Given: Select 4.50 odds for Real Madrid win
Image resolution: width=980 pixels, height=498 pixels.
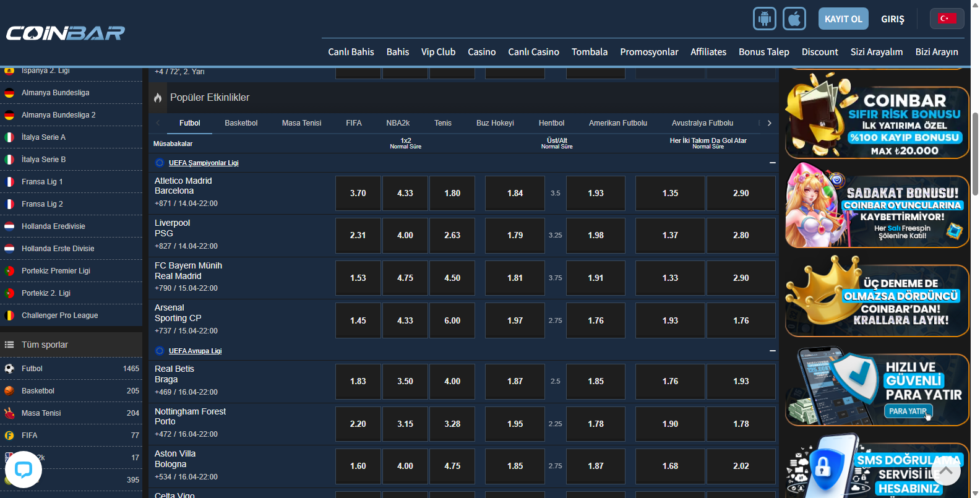Looking at the screenshot, I should (452, 278).
